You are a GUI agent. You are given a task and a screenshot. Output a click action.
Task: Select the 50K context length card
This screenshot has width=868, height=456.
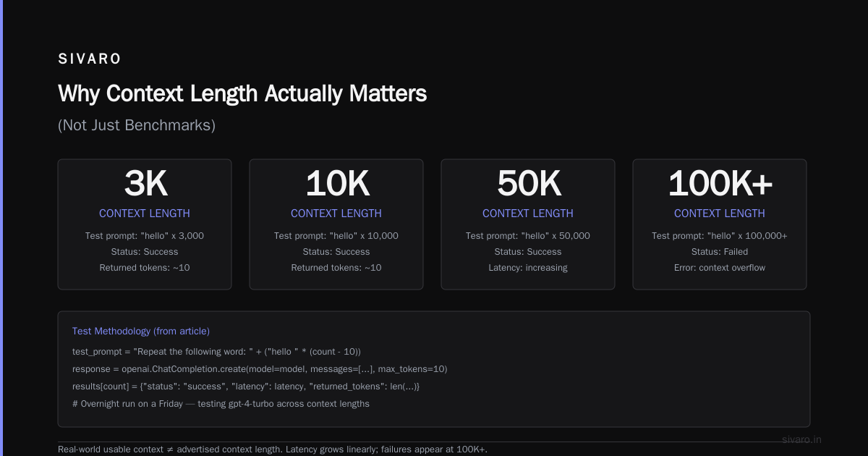click(528, 224)
